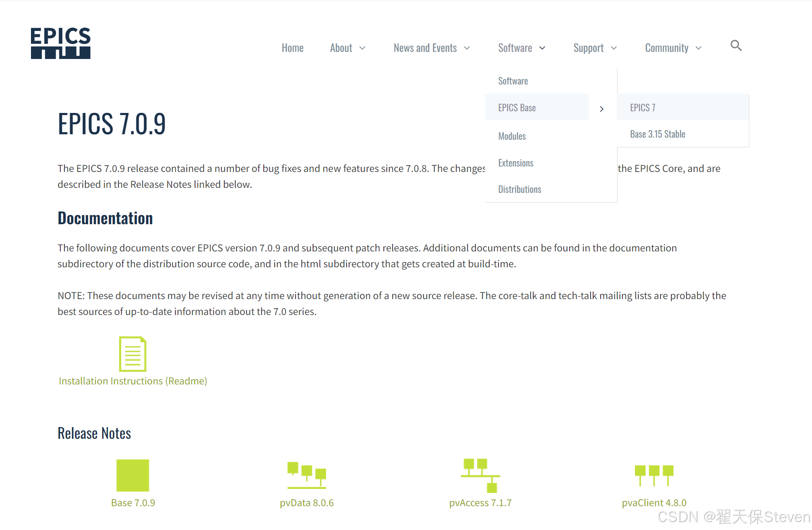The image size is (812, 530).
Task: Open the pvAccess 7.1.7 release notes link
Action: (x=480, y=502)
